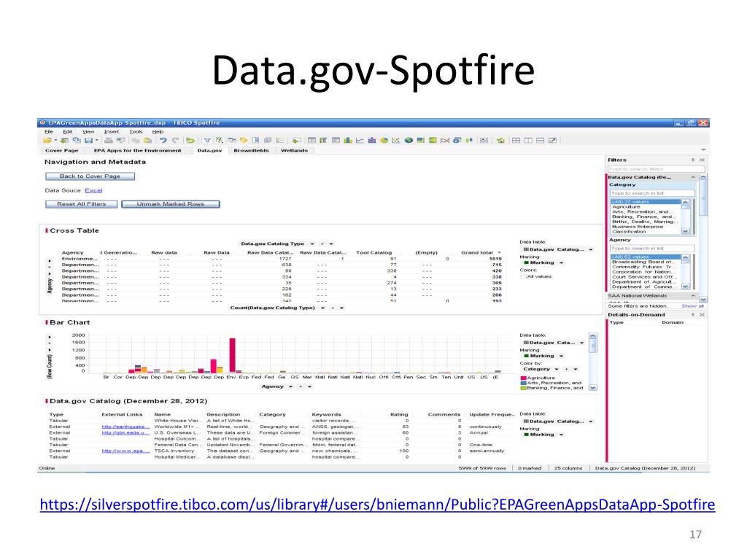Insert a Map Chart globe icon
This screenshot has height=560, width=747.
point(409,141)
